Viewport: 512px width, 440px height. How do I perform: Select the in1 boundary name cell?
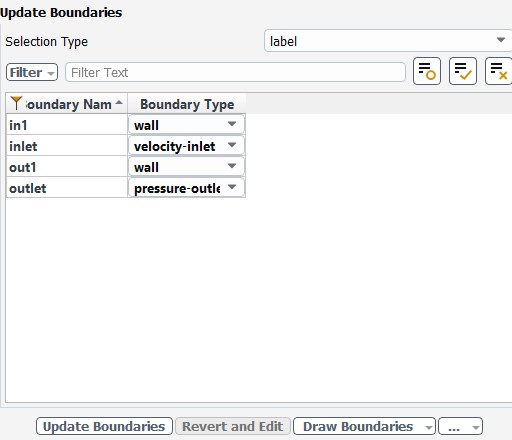[x=67, y=125]
